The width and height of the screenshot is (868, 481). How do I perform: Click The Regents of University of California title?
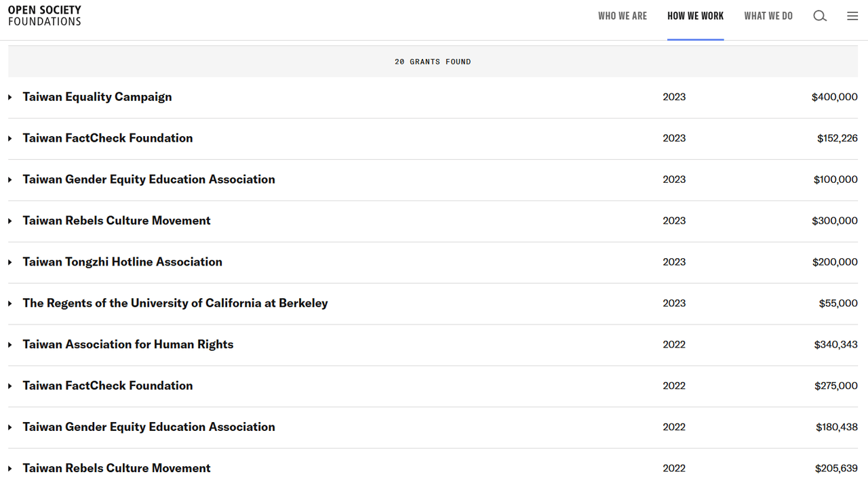pyautogui.click(x=175, y=304)
